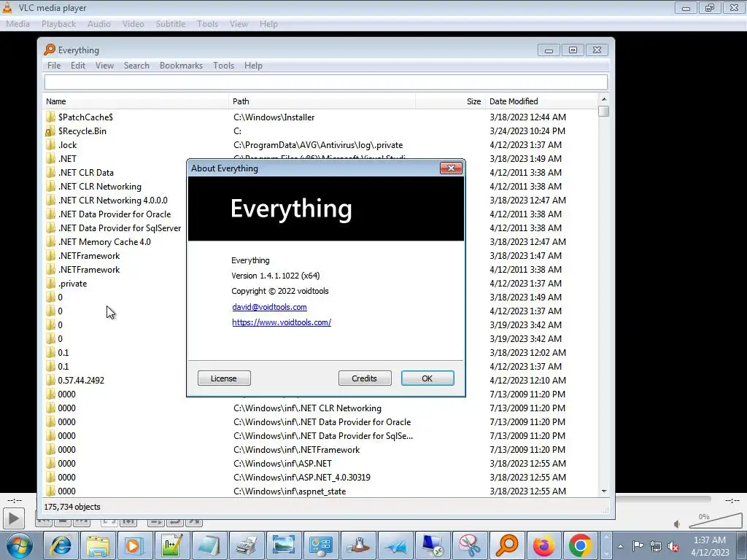Select '.NET Data Provider for Oracle' folder
Screen dimensions: 747x560
pos(115,214)
